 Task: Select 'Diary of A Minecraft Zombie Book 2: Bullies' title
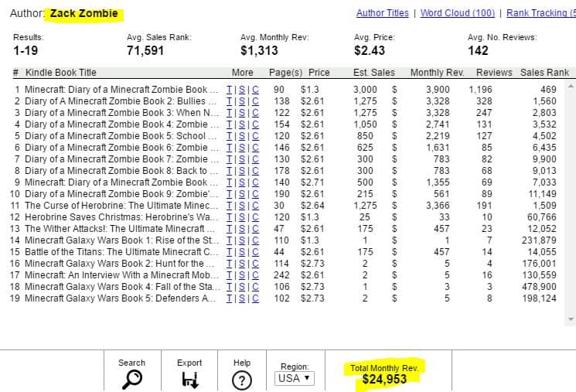pos(121,101)
